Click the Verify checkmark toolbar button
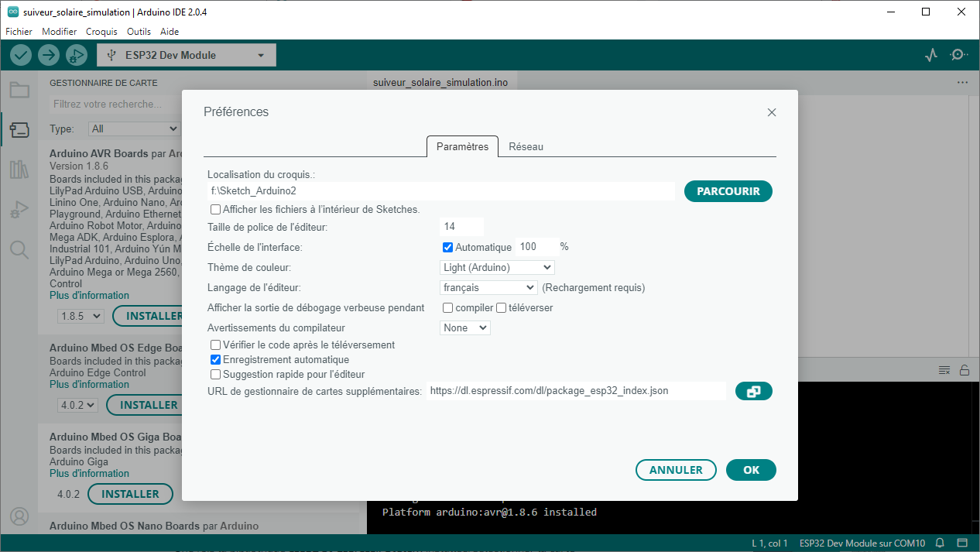The width and height of the screenshot is (980, 552). 21,55
